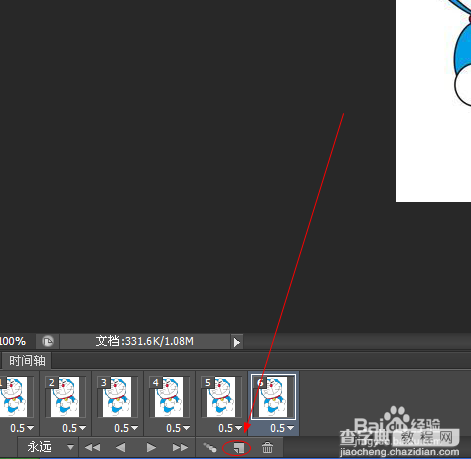Select frame 5 thumbnail

click(221, 397)
